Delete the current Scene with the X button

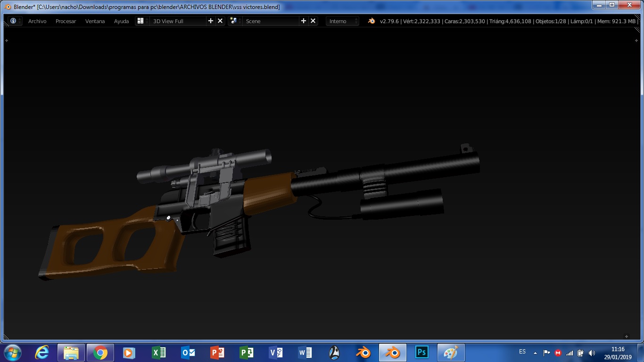pyautogui.click(x=313, y=21)
